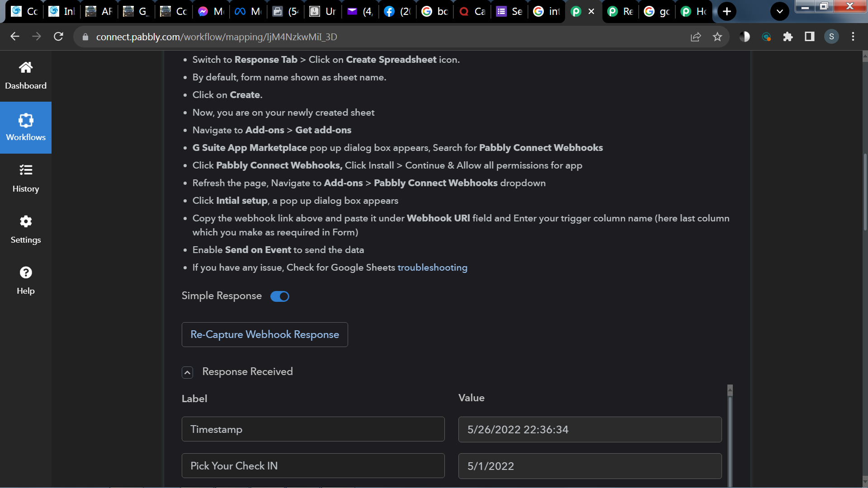Go back using the browser back arrow

(x=15, y=37)
